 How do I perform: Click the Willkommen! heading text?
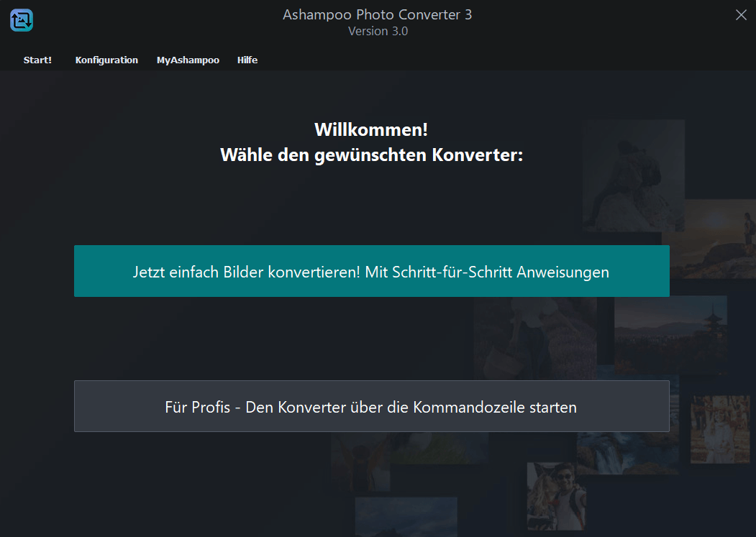371,129
